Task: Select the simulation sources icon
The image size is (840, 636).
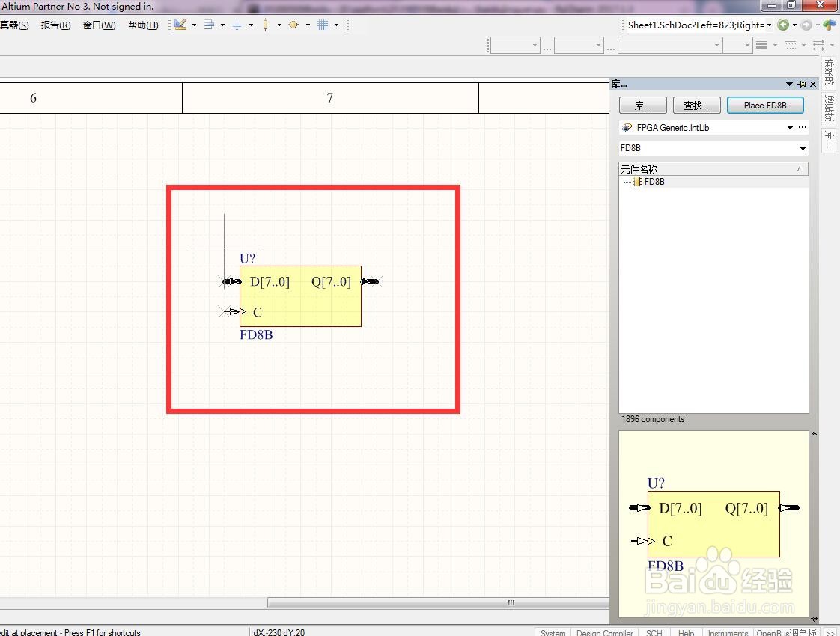Action: pyautogui.click(x=293, y=25)
